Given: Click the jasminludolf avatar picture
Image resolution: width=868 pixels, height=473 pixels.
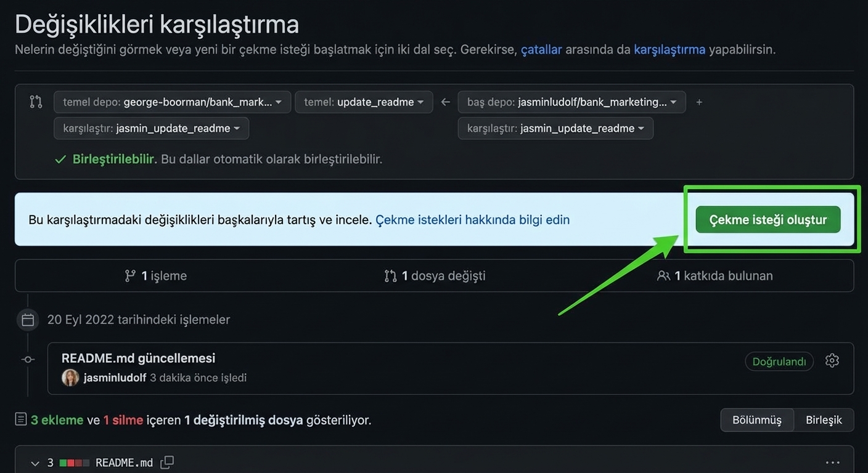Looking at the screenshot, I should [70, 378].
